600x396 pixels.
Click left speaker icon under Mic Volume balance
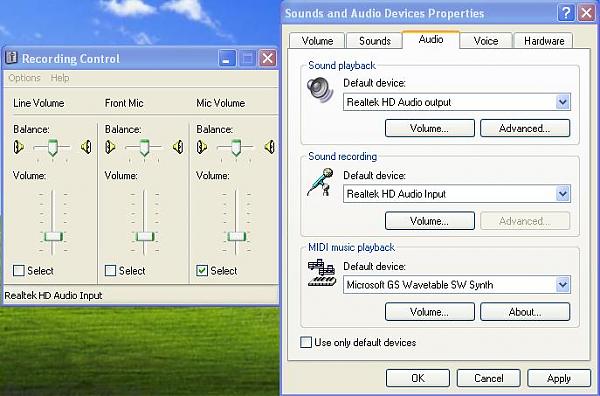point(202,147)
